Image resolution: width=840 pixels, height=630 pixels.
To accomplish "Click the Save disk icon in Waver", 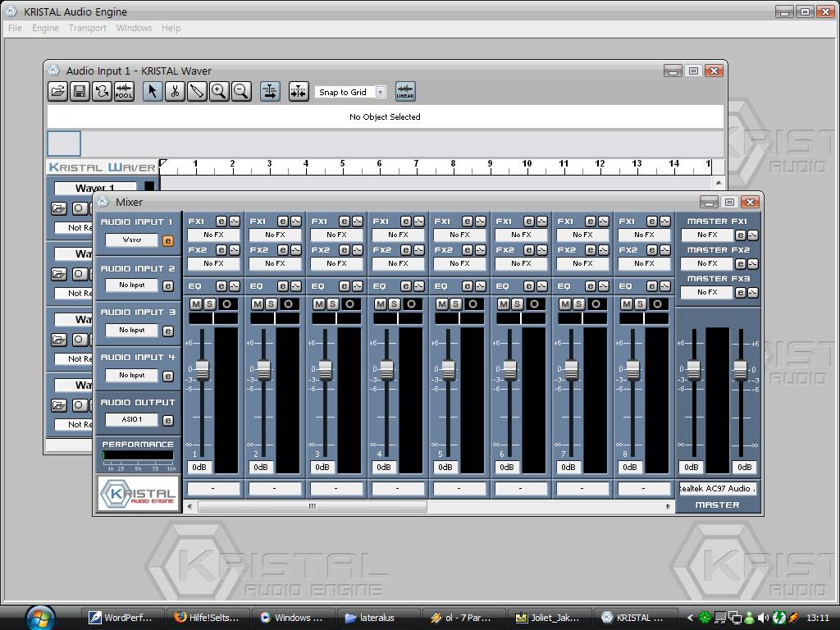I will [x=80, y=92].
